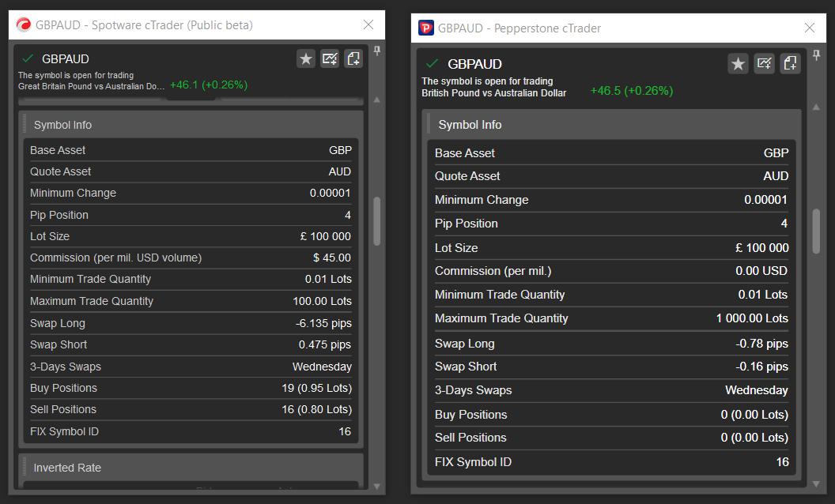This screenshot has width=835, height=504.
Task: Click the -0.78 pips swap long value
Action: pos(762,344)
